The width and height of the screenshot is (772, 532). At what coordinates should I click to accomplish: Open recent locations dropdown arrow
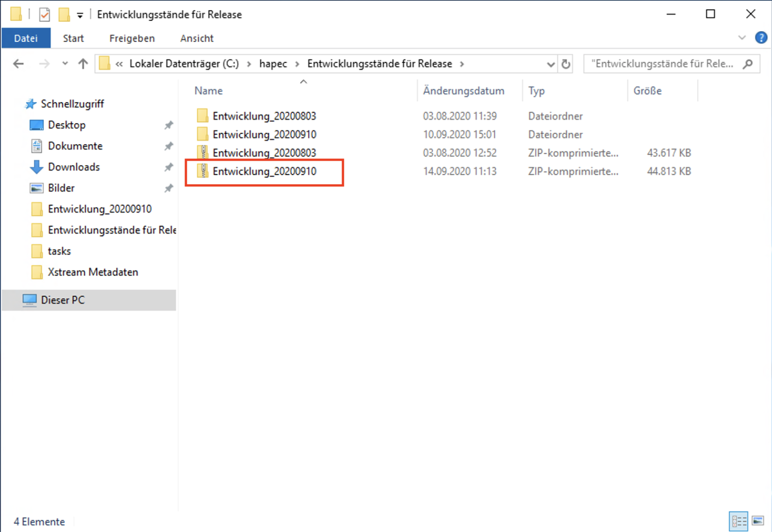(65, 64)
